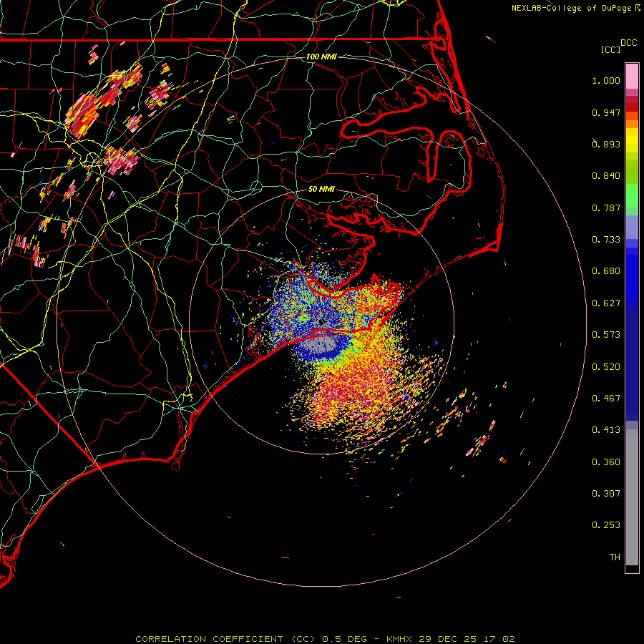Click the 100 NMI range ring label

tap(321, 57)
